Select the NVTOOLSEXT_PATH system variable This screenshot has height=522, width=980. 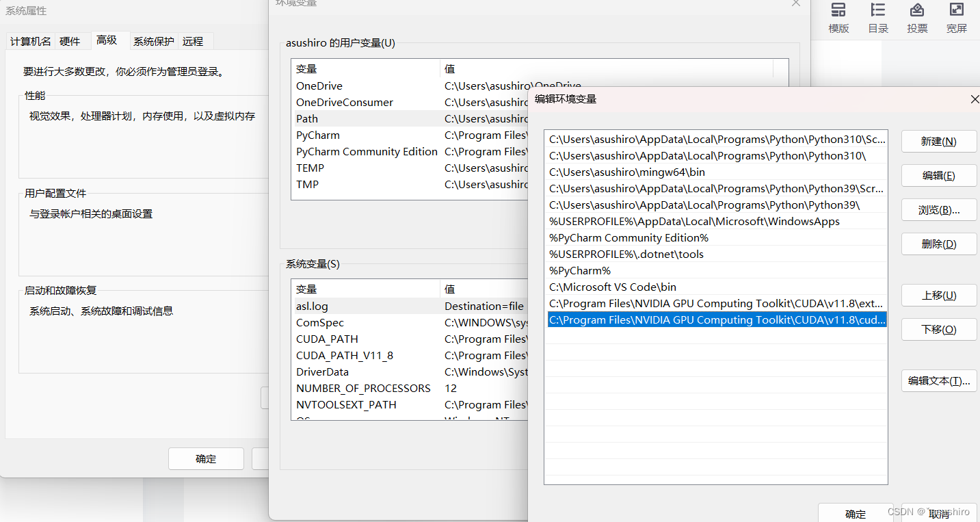[412, 405]
